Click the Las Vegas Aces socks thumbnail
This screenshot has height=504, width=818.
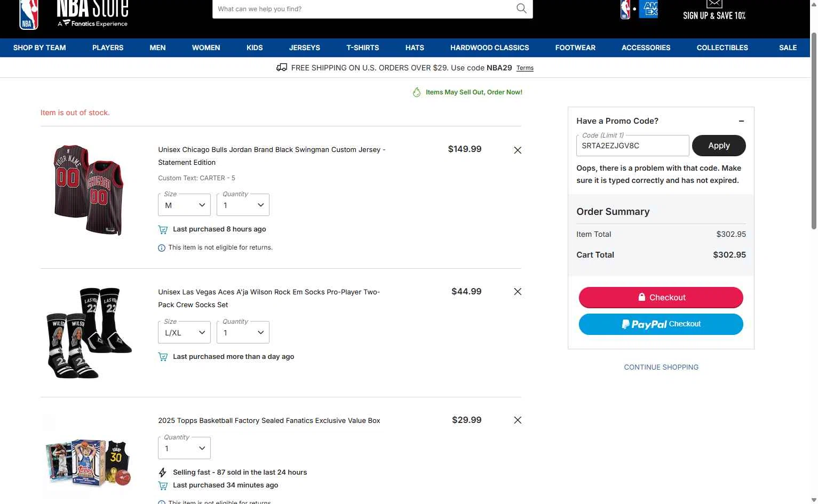pos(89,333)
